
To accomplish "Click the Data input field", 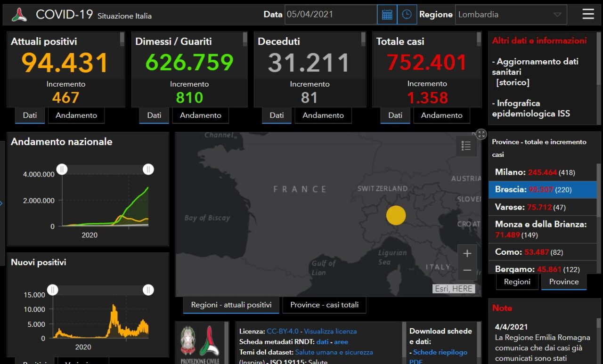I will [331, 15].
